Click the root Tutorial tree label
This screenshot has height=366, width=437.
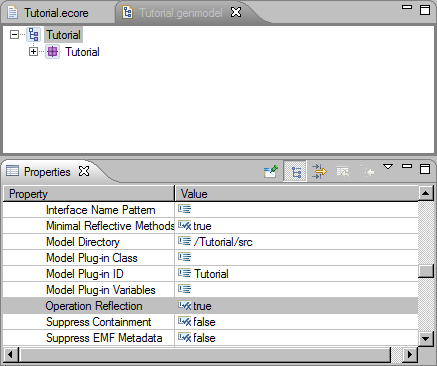coord(63,35)
